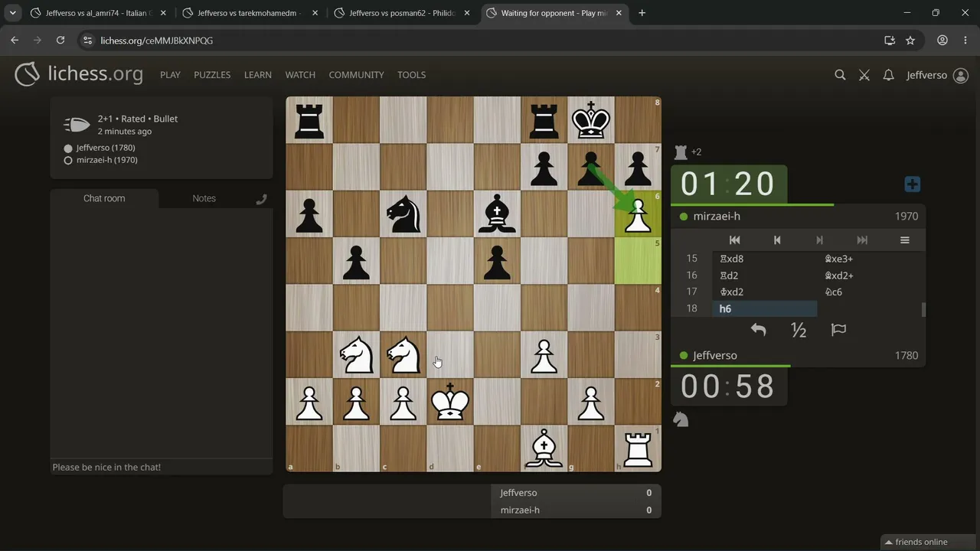This screenshot has width=980, height=551.
Task: Propose a takeback with the undo arrow
Action: (x=758, y=330)
